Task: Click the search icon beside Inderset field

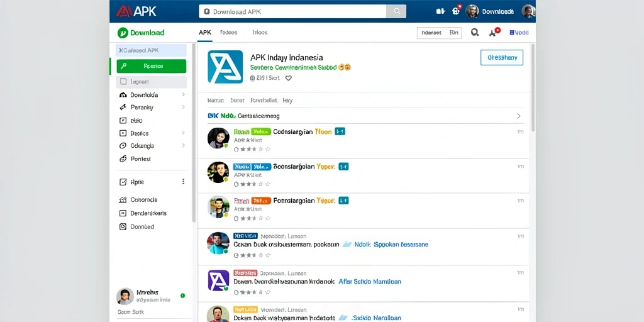Action: click(475, 33)
